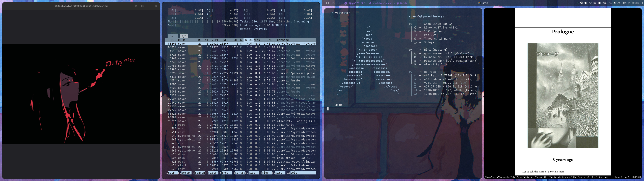The width and height of the screenshot is (644, 181).
Task: Click the CPU usage chip icon
Action: click(x=591, y=3)
